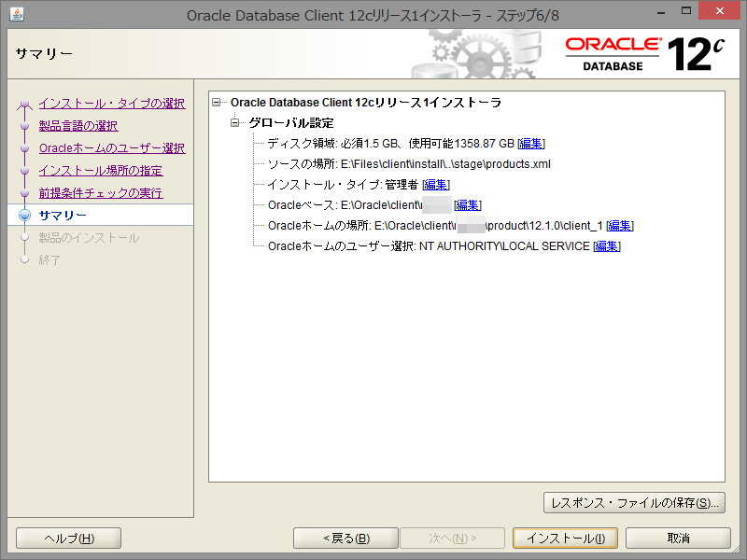
Task: Select the グローバル設定 label
Action: 291,123
